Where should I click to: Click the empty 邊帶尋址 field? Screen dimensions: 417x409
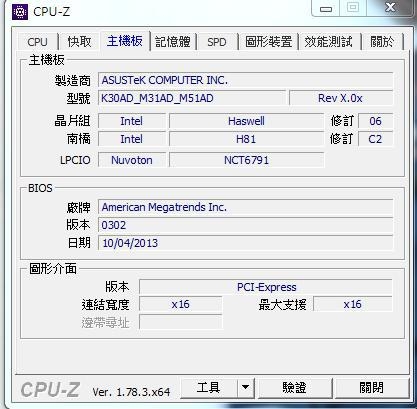pyautogui.click(x=181, y=322)
